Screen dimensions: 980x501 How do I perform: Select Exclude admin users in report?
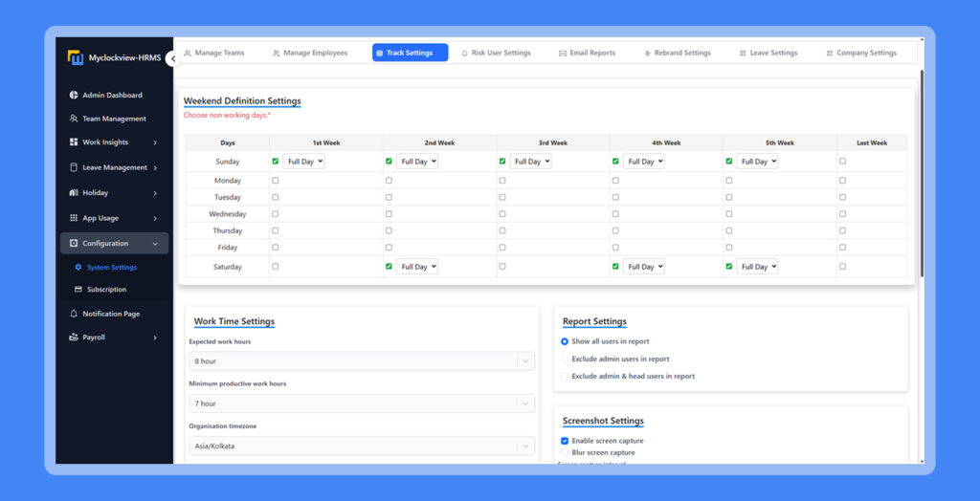565,359
